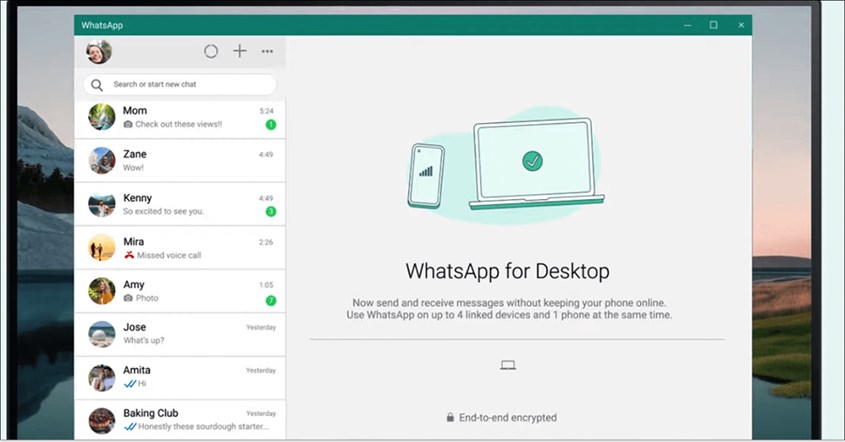
Task: Click the unread badge on Mom's chat
Action: point(271,125)
